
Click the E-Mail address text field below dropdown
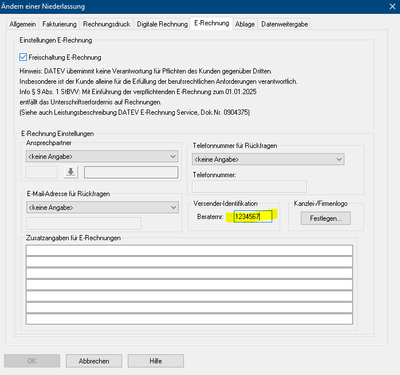click(83, 223)
